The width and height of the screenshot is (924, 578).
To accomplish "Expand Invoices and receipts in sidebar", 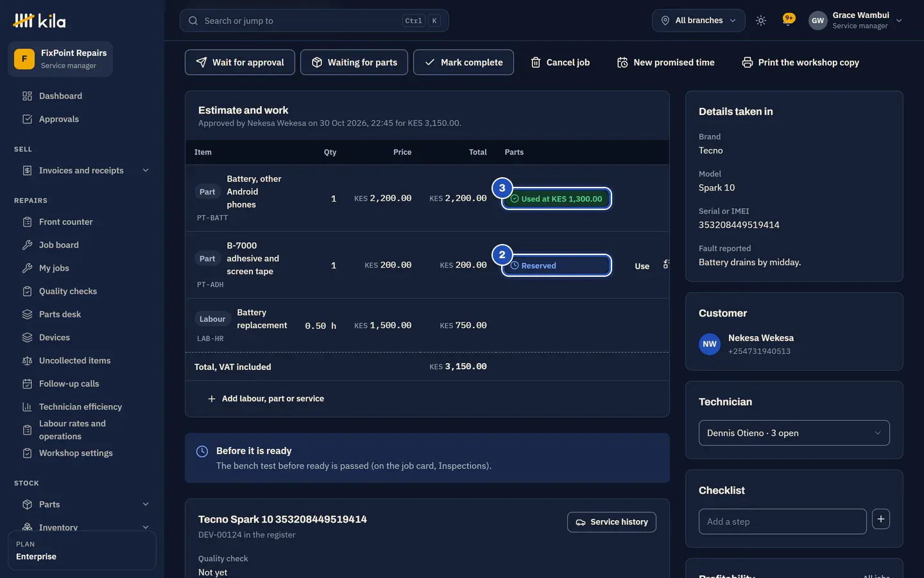I will click(x=85, y=170).
